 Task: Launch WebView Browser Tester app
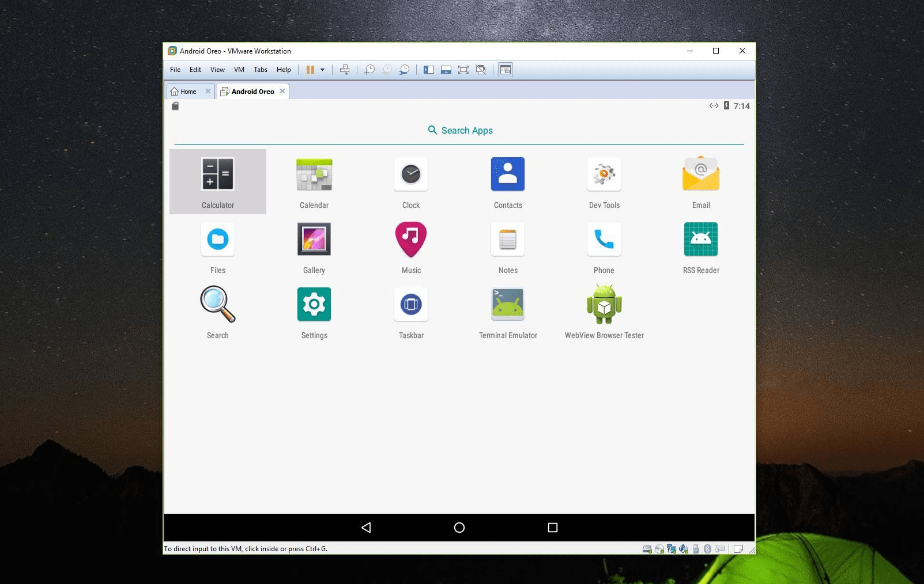[x=604, y=312]
